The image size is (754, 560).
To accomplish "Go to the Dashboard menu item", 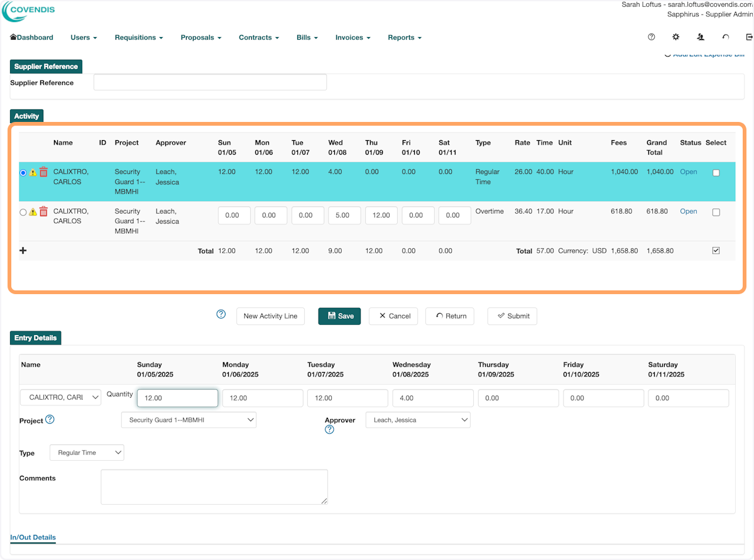I will pyautogui.click(x=31, y=37).
